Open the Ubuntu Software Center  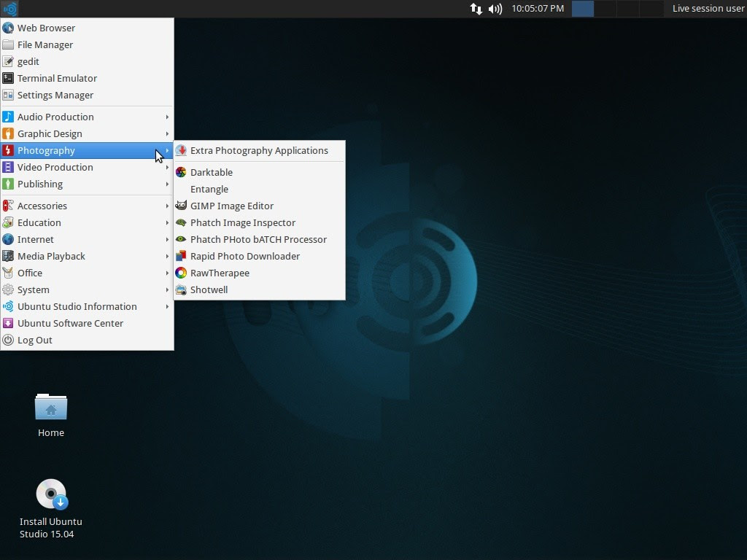click(71, 323)
